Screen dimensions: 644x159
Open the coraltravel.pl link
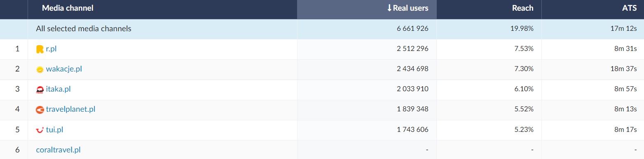pos(58,150)
